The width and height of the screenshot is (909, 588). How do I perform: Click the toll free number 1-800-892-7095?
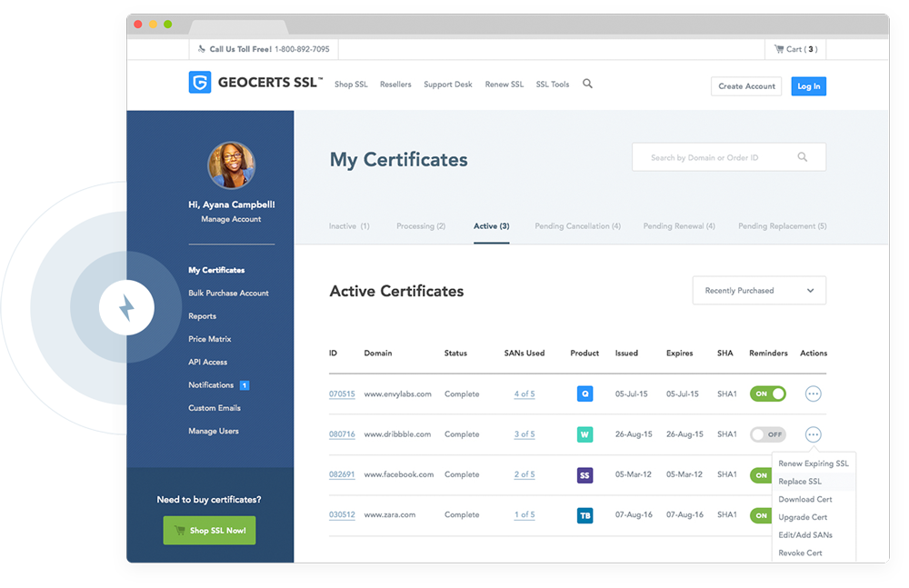[302, 49]
